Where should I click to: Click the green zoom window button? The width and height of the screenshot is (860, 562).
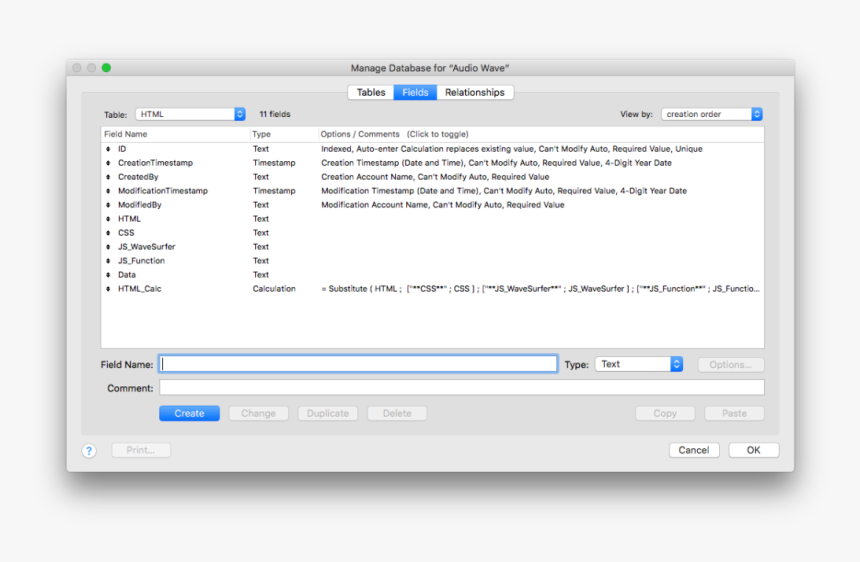tap(106, 68)
